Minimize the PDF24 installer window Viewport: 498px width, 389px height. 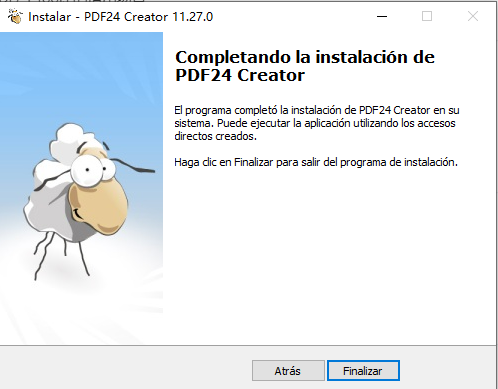tap(382, 16)
